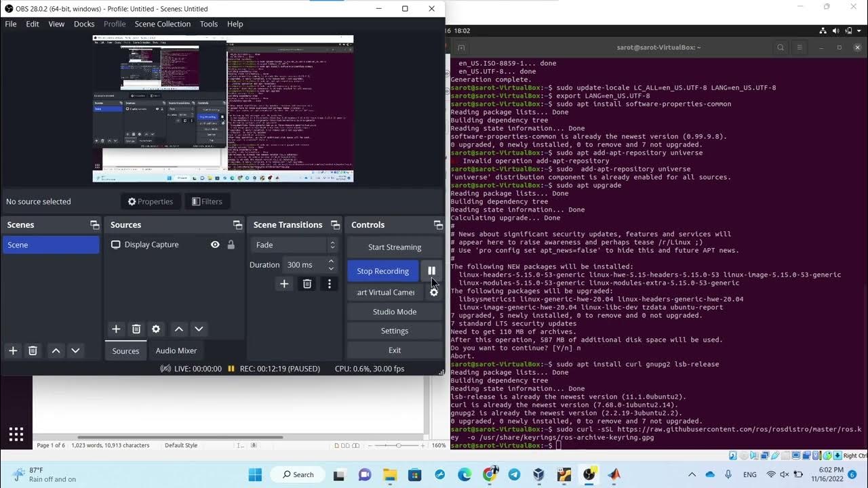Open source Properties button
This screenshot has width=868, height=488.
151,201
